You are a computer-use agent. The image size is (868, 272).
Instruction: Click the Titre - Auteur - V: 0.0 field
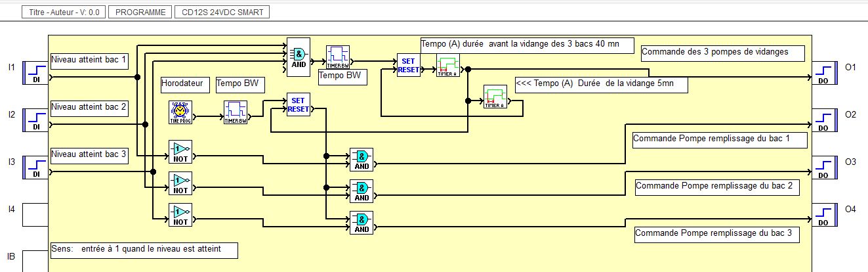point(64,12)
